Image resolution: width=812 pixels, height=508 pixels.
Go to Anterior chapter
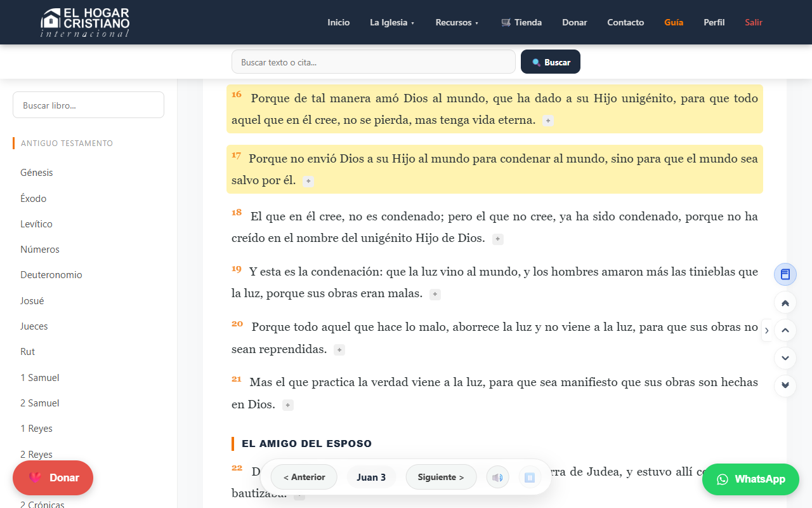coord(304,477)
